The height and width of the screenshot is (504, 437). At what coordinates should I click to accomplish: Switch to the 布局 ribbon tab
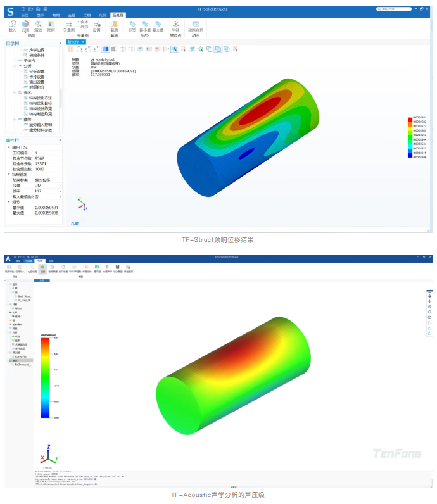[56, 15]
